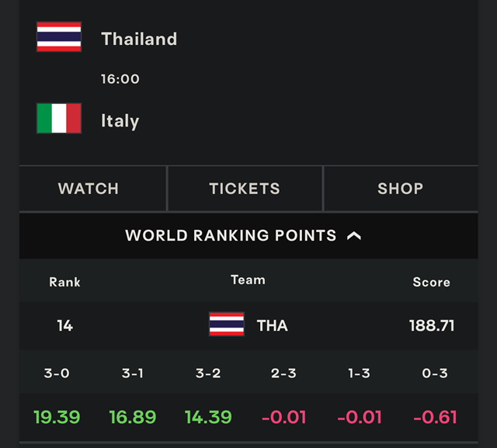497x448 pixels.
Task: Select the Italy team name
Action: click(x=120, y=121)
